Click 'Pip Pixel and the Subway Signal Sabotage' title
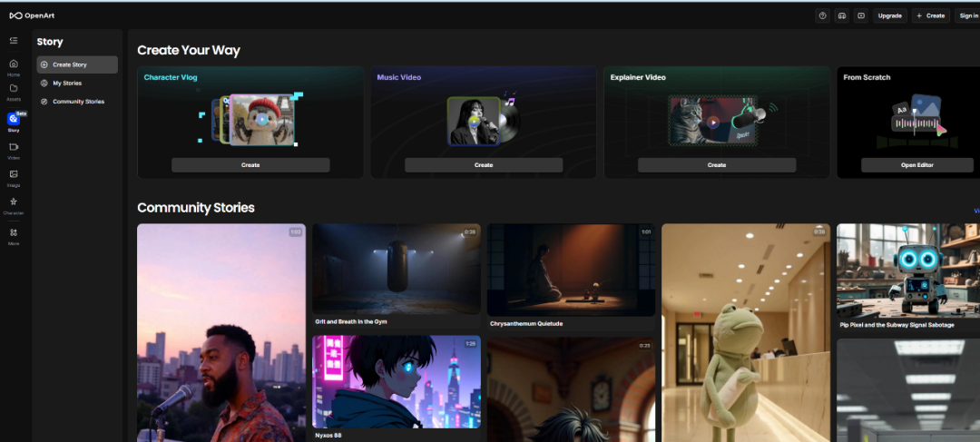980x442 pixels. click(x=897, y=325)
